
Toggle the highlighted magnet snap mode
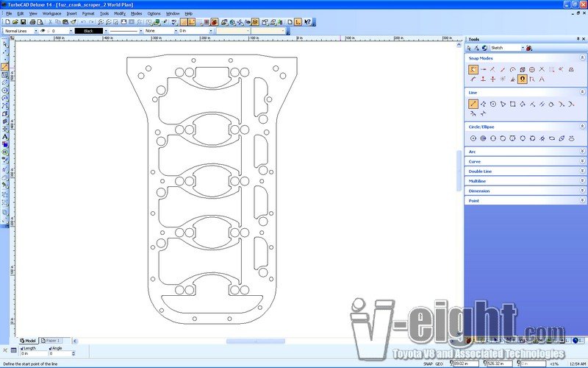click(522, 79)
